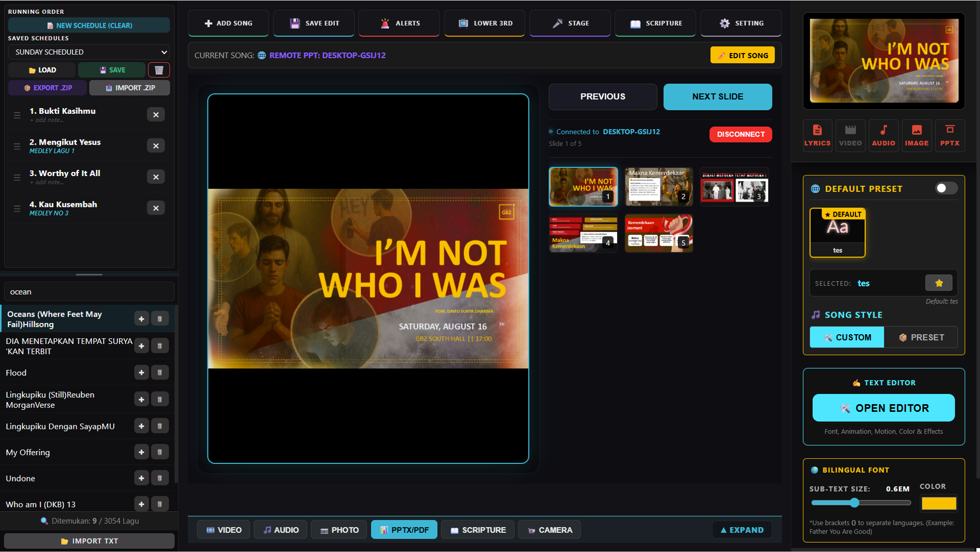Image resolution: width=980 pixels, height=552 pixels.
Task: Switch to bottom Photo tab
Action: (x=339, y=530)
